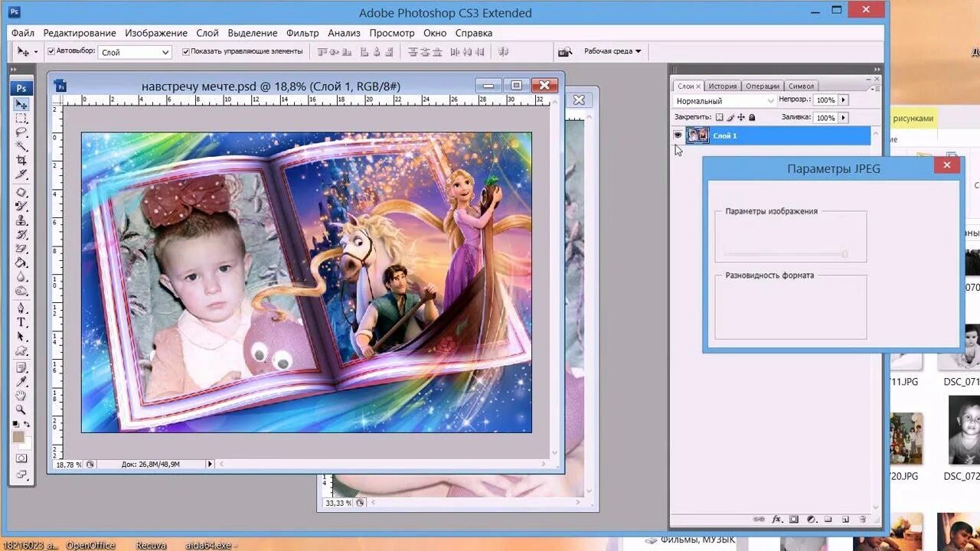Click aida64.exe in the taskbar
Viewport: 980px width, 551px height.
coord(211,546)
